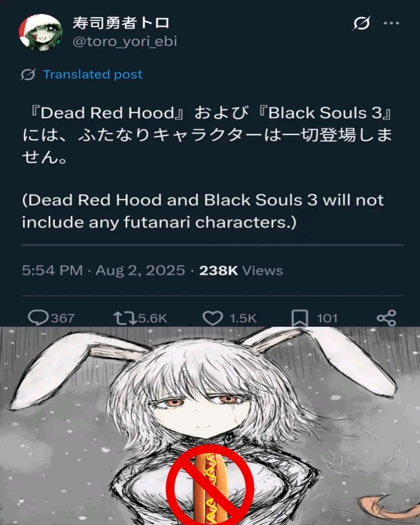420x525 pixels.
Task: View the 238K Views count
Action: point(241,270)
